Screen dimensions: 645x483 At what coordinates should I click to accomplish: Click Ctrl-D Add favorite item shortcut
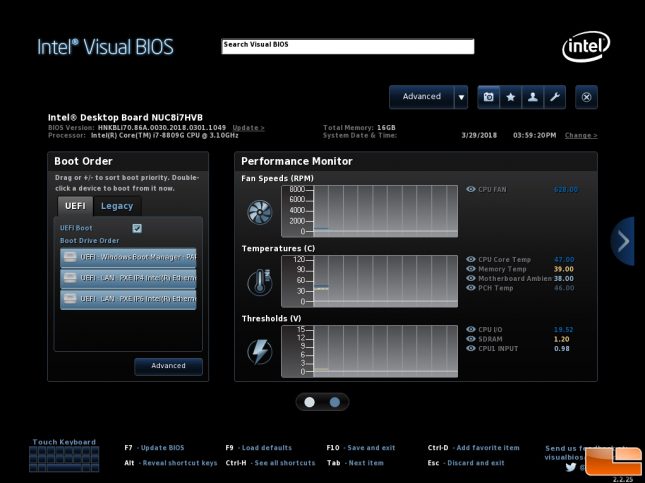[x=473, y=448]
